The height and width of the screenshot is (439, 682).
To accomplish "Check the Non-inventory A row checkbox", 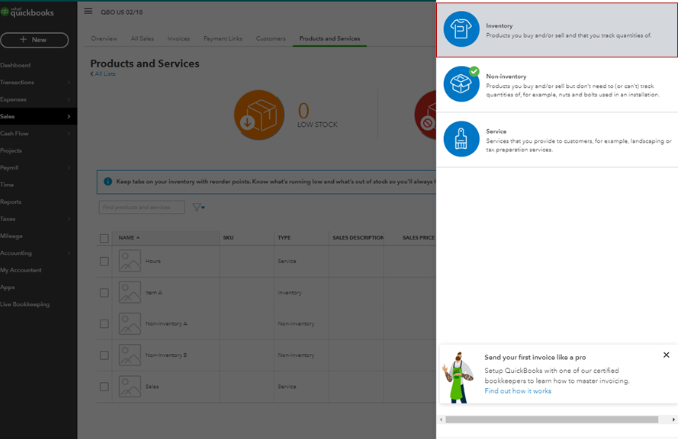I will (104, 324).
